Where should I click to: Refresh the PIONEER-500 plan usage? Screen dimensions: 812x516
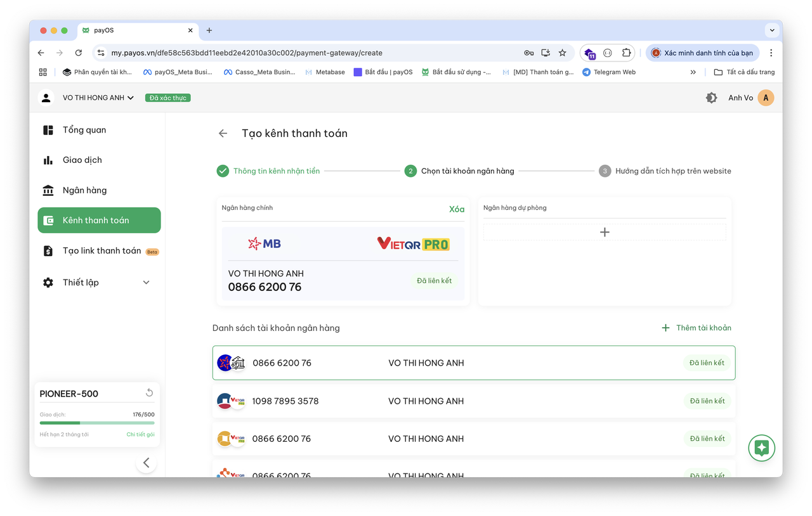tap(149, 393)
